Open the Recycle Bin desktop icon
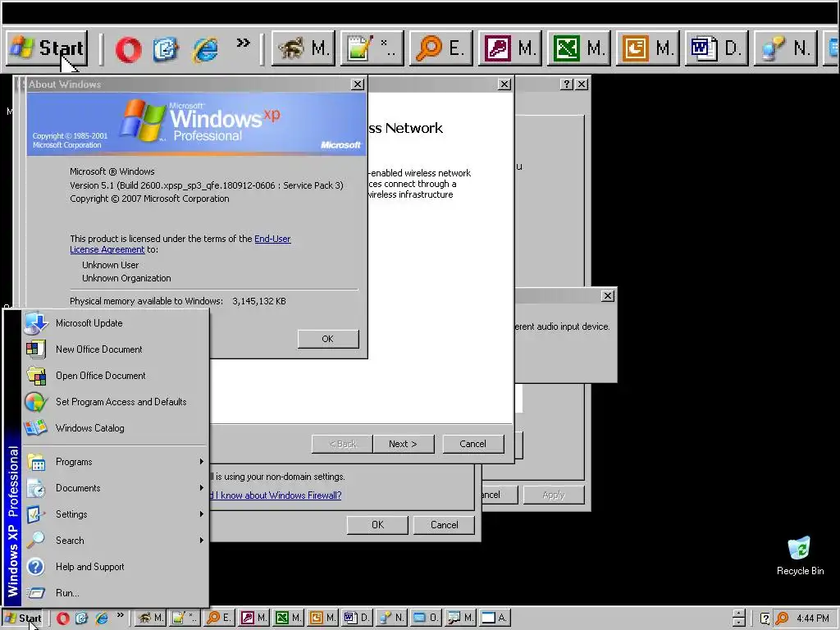The image size is (840, 630). (801, 555)
